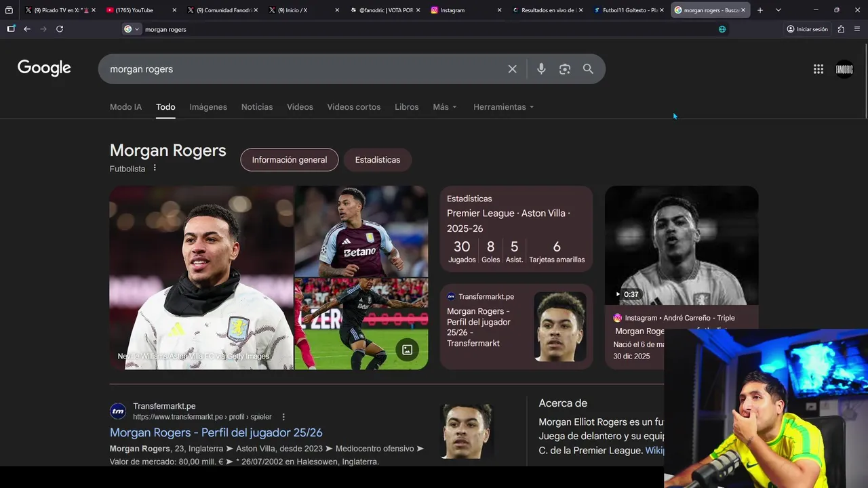This screenshot has height=488, width=868.
Task: Open the Premier League Aston Villa statistics card
Action: tap(517, 229)
